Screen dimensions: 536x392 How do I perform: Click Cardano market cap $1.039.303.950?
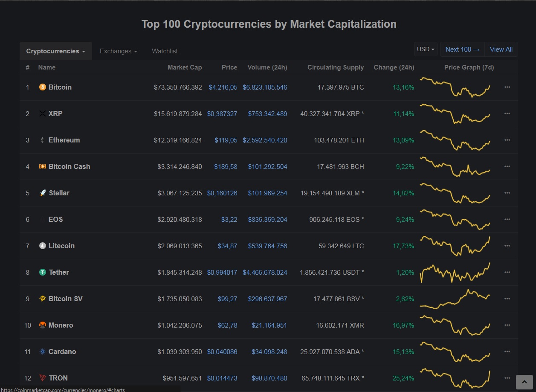click(x=180, y=351)
